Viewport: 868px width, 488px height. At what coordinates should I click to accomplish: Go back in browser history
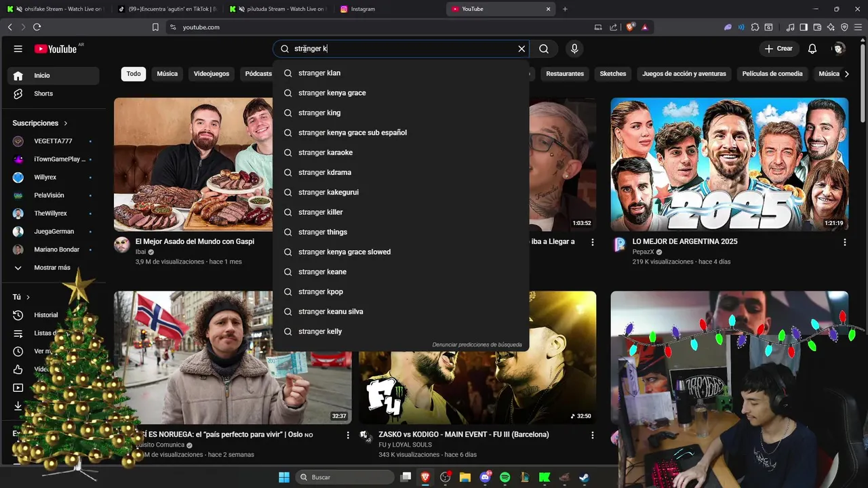(9, 27)
